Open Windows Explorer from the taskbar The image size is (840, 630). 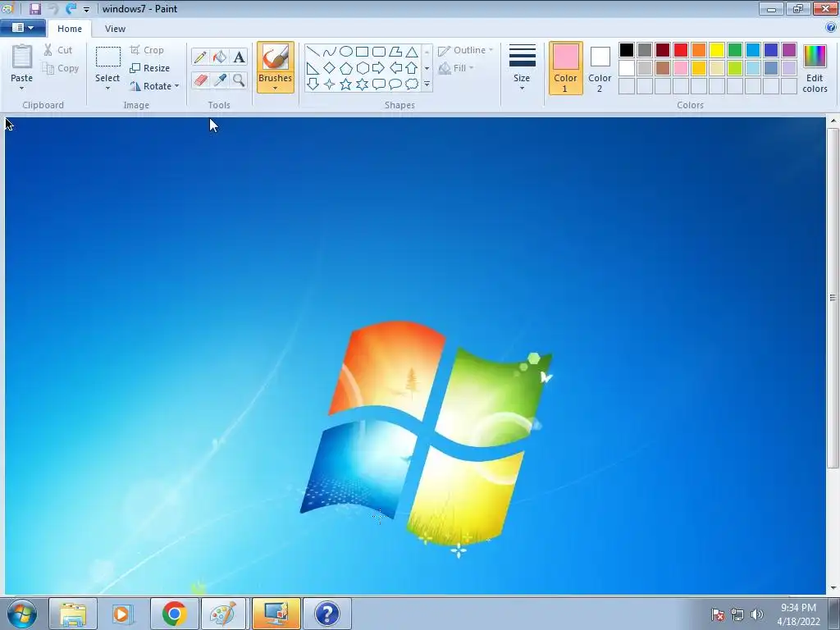pyautogui.click(x=73, y=614)
